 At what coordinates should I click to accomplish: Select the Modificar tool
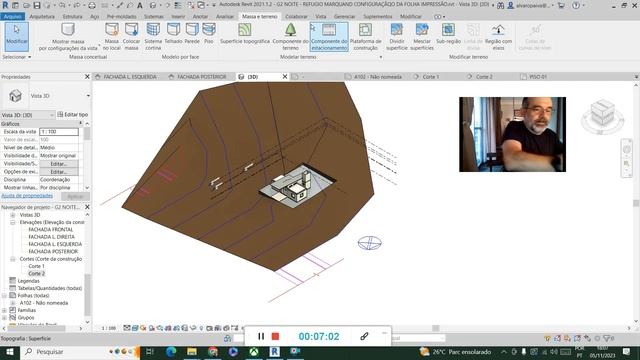point(17,36)
